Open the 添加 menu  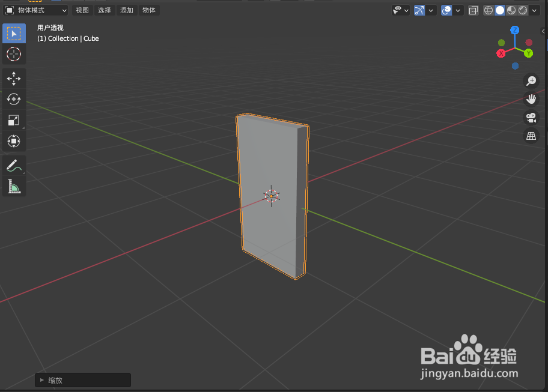click(x=126, y=10)
